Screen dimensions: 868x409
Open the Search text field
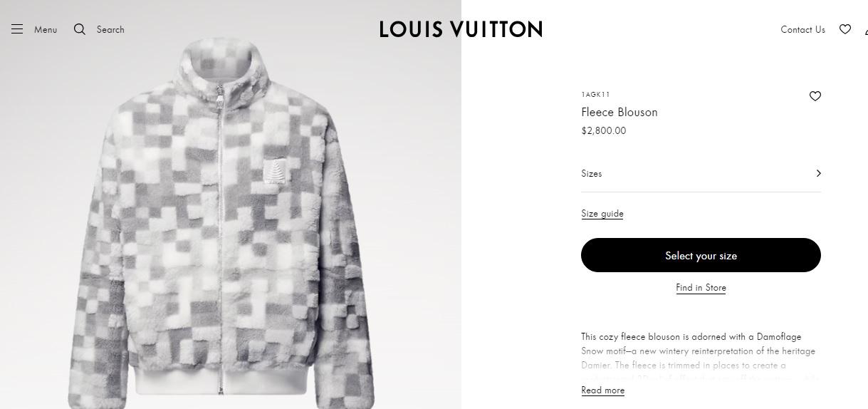(110, 29)
